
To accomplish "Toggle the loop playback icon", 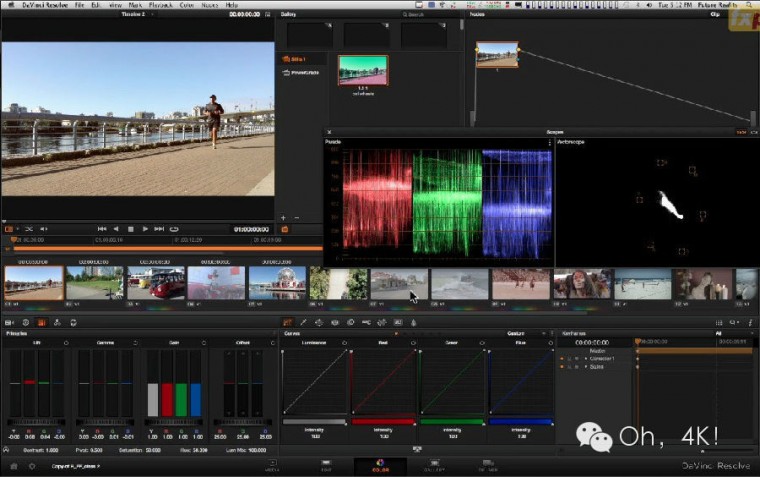I will point(175,229).
